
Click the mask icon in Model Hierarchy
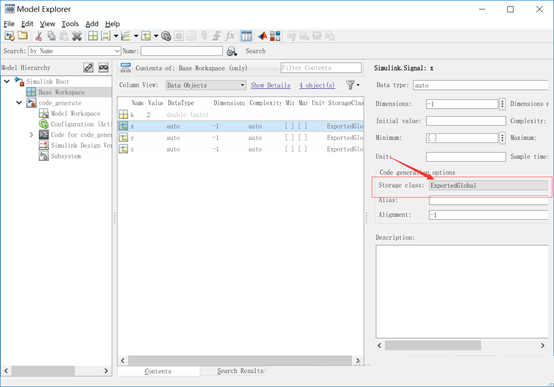pos(104,68)
